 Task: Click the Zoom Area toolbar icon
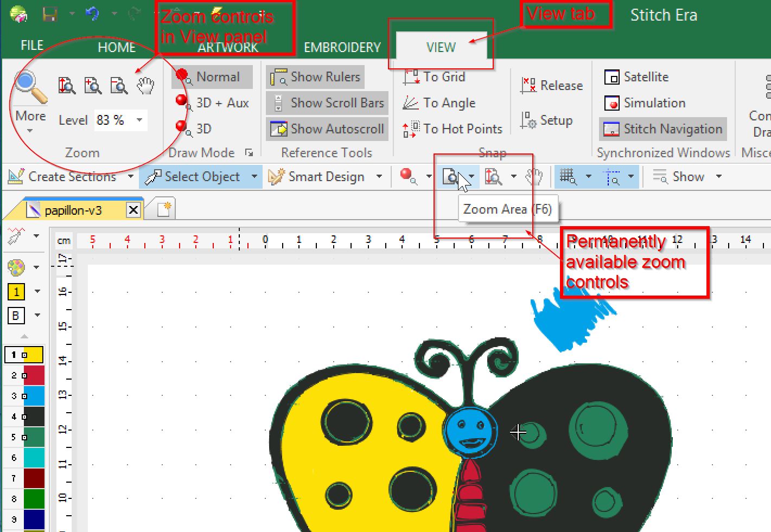[x=450, y=177]
